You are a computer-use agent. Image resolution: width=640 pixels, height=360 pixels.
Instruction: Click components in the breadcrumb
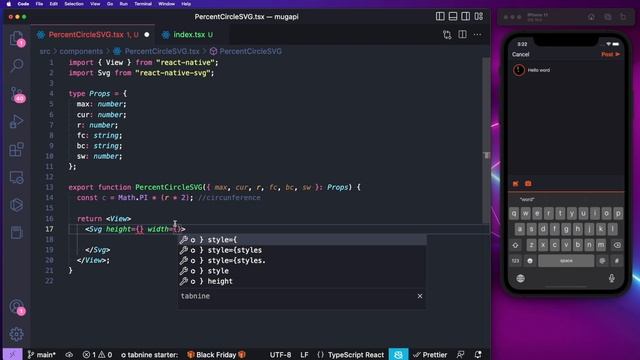[81, 51]
